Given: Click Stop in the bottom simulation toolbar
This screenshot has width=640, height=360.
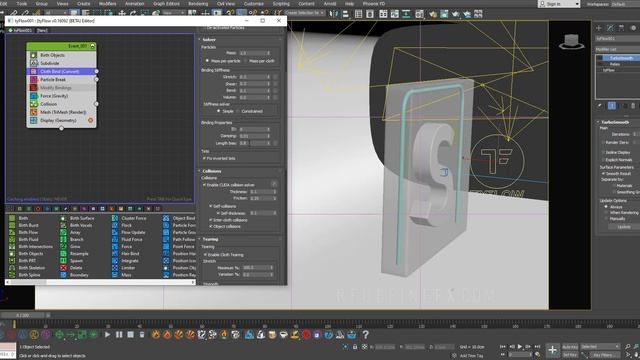Looking at the screenshot, I should tap(130, 335).
